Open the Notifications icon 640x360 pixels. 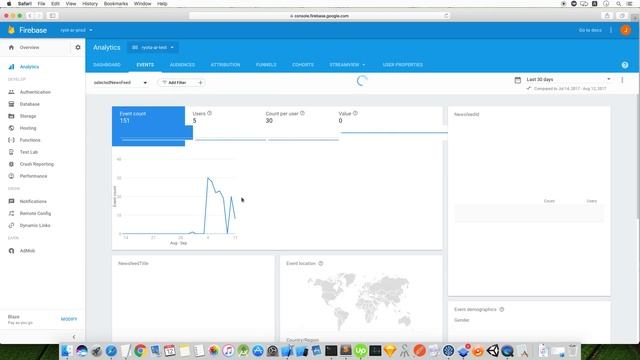coord(11,201)
